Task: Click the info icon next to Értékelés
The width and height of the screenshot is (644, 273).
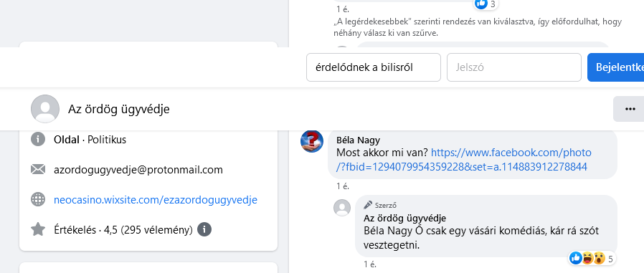Action: pos(204,229)
